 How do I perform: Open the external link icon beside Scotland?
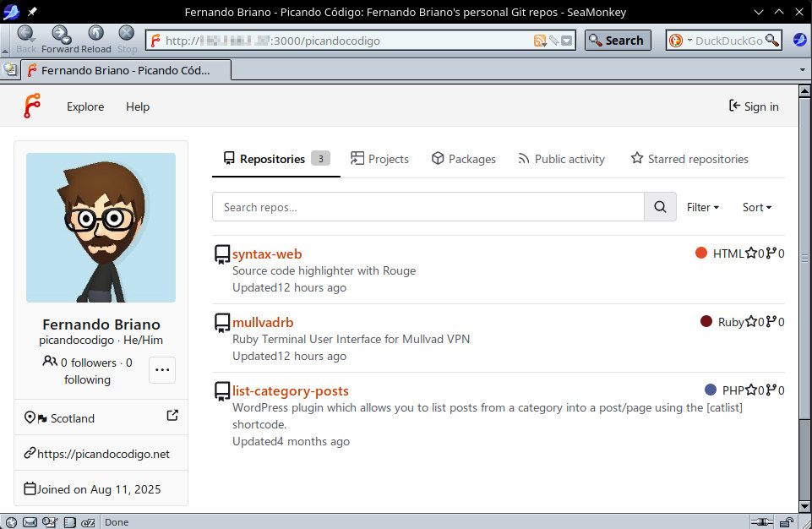click(x=172, y=416)
